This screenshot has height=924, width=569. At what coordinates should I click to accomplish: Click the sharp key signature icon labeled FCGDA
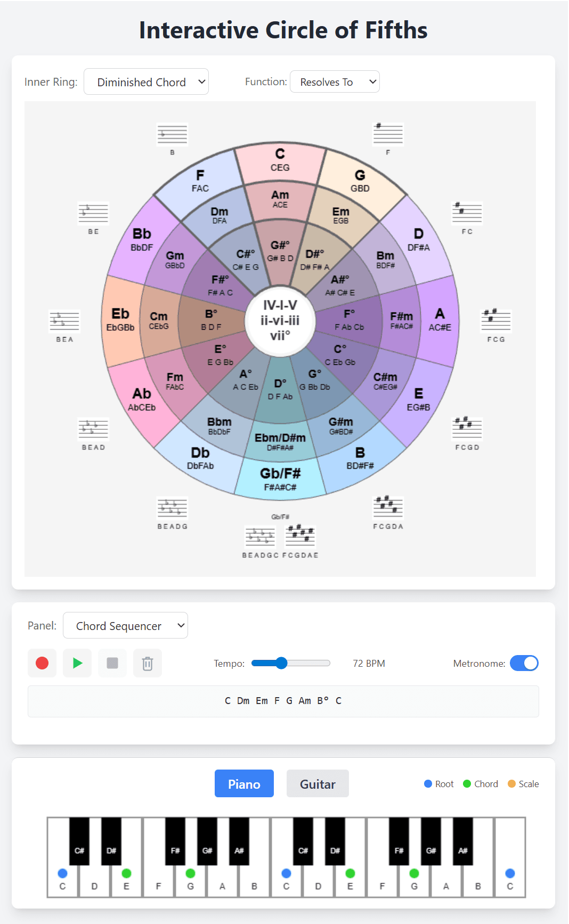pyautogui.click(x=388, y=509)
